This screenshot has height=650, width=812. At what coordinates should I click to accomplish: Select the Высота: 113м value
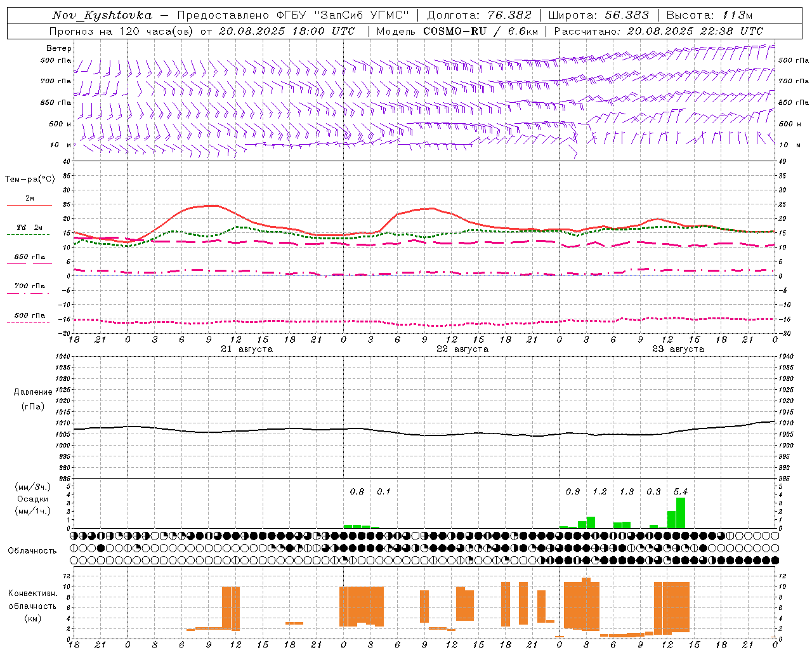[x=709, y=15]
